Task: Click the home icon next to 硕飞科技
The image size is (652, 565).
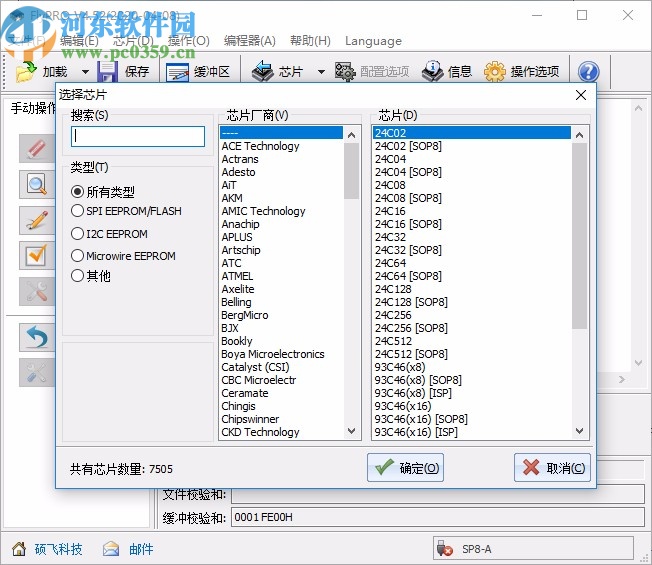Action: coord(19,549)
